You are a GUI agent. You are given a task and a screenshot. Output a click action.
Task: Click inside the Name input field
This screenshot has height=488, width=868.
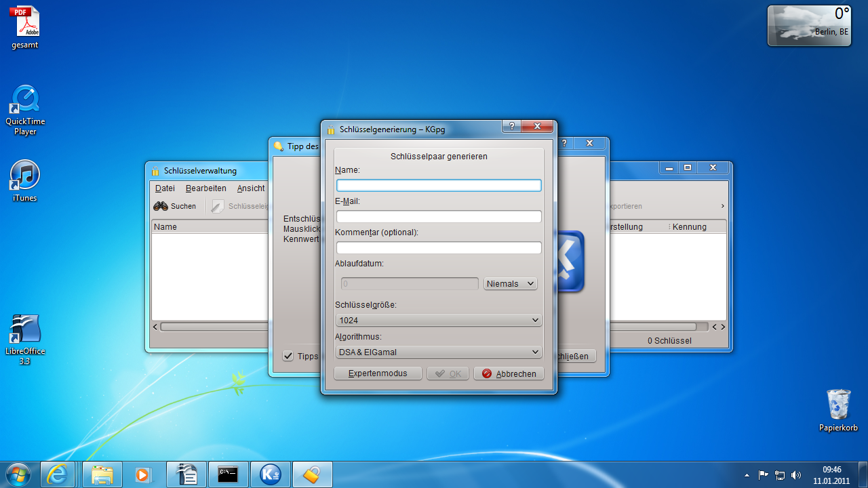point(439,185)
